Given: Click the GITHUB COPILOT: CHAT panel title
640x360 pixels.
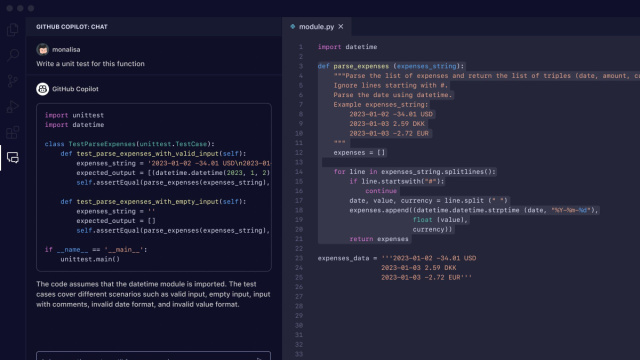Looking at the screenshot, I should click(x=72, y=27).
